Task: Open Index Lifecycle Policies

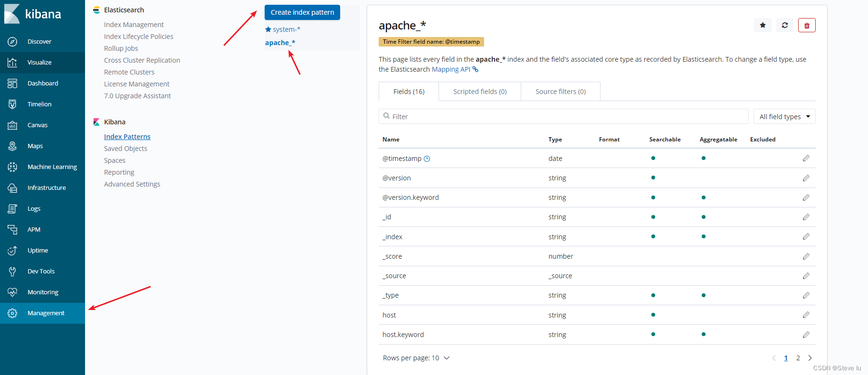Action: click(139, 37)
